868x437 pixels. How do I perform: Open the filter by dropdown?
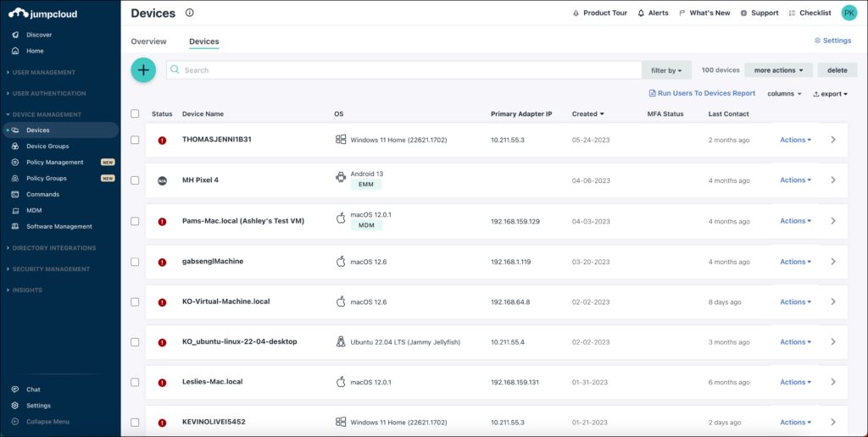click(x=666, y=70)
